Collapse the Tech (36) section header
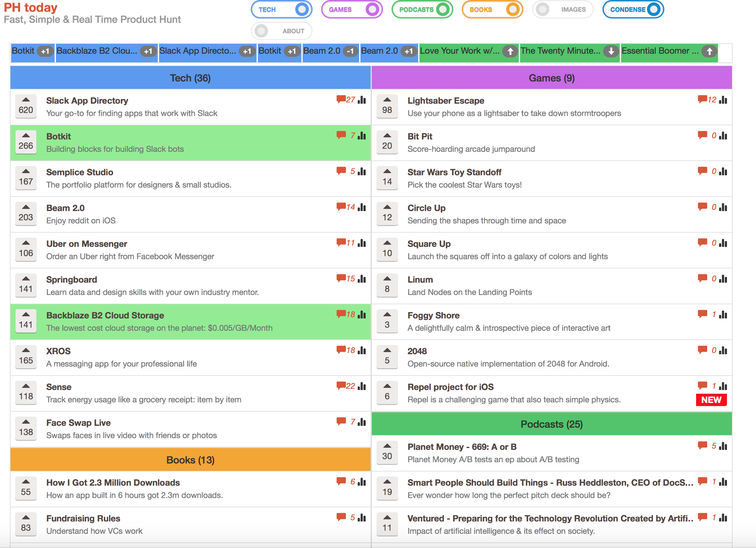Screen dimensions: 756x548 190,78
